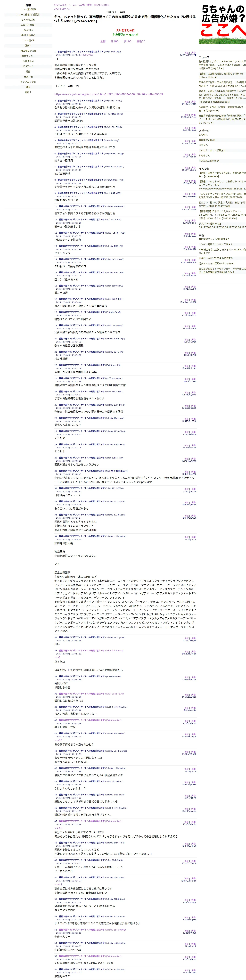Go to なんでも実況J board
Screen dimensions: 246x980
[x=28, y=20]
